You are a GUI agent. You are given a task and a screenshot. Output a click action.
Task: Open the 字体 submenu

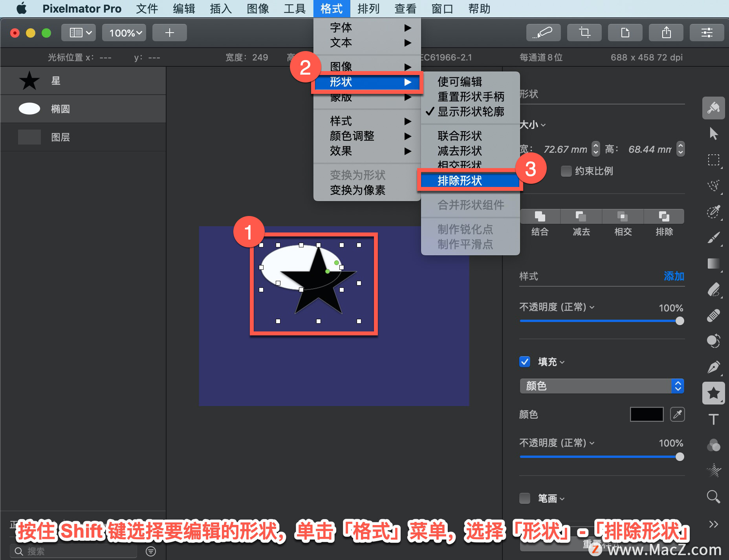[x=367, y=27]
